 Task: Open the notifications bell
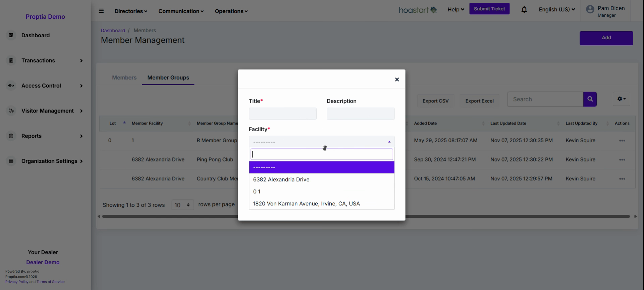524,9
